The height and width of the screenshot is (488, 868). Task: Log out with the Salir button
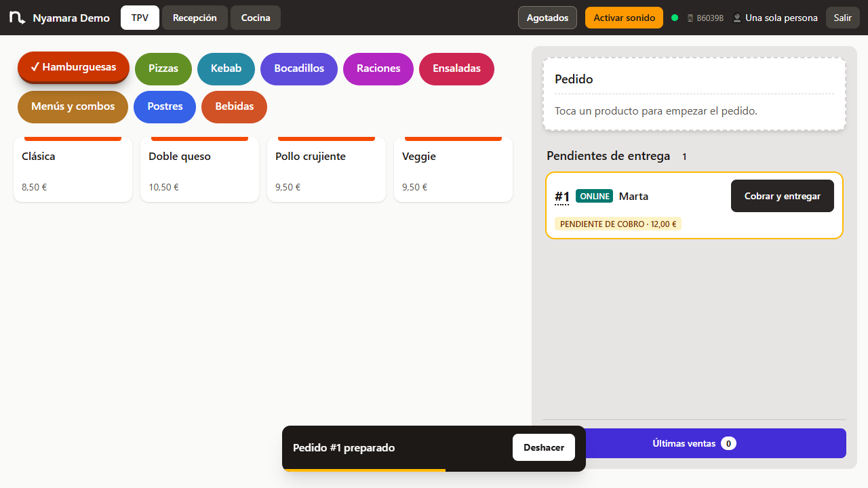click(x=843, y=18)
